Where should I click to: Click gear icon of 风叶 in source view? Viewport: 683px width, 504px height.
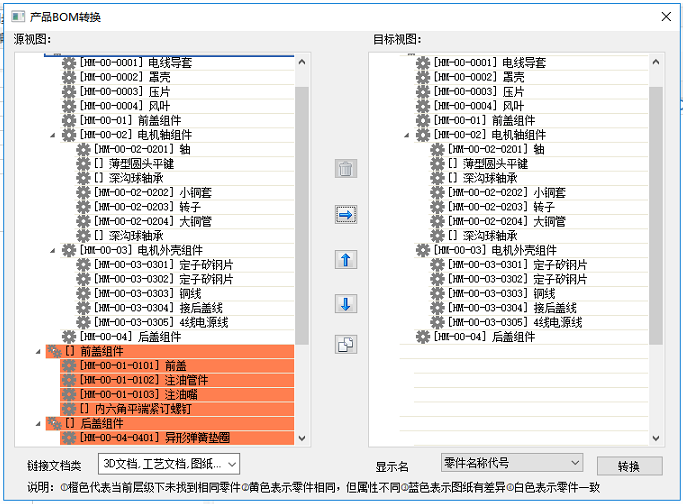69,106
